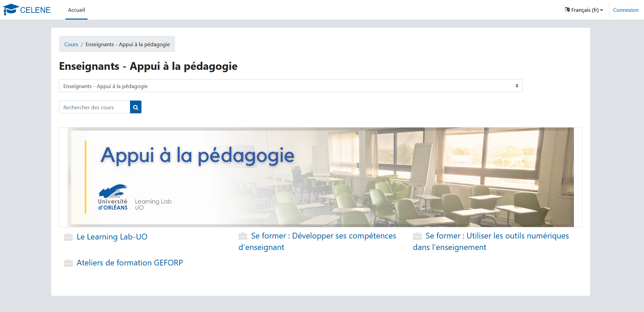Open Ateliers de formation GEFORP

coord(130,263)
